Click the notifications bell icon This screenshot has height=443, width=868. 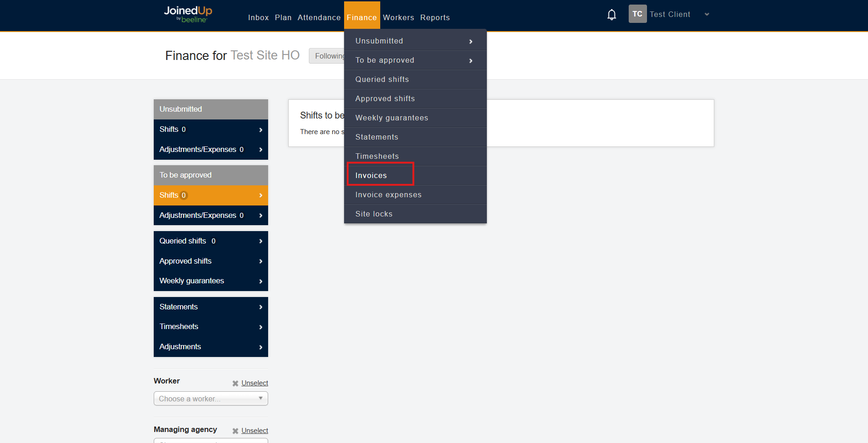pos(611,15)
